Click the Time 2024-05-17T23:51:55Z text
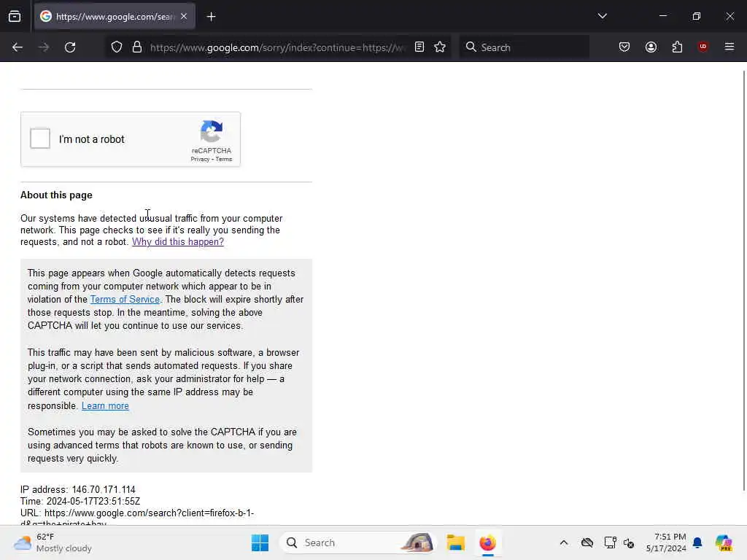Viewport: 747px width, 560px height. (80, 502)
